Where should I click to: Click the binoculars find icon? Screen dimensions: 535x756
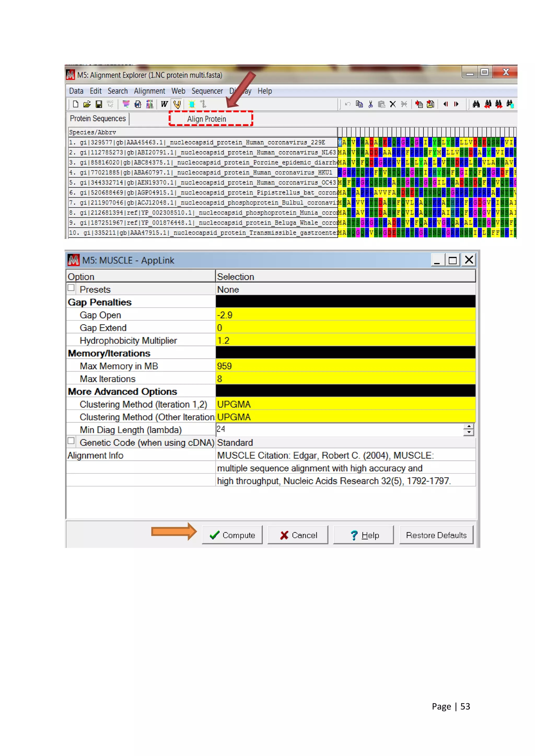[476, 104]
